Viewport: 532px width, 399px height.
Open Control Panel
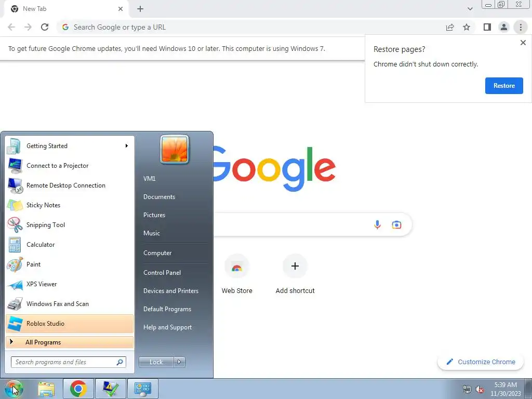pos(162,272)
